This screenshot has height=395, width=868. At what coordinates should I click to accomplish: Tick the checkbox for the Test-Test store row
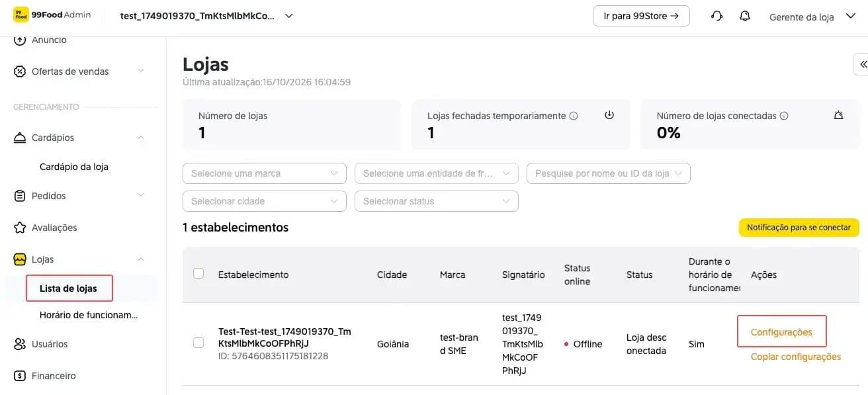click(x=198, y=343)
